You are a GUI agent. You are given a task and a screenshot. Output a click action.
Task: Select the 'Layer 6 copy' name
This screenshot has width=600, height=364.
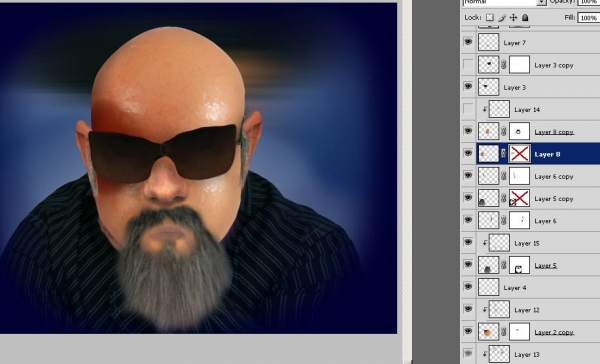coord(554,176)
